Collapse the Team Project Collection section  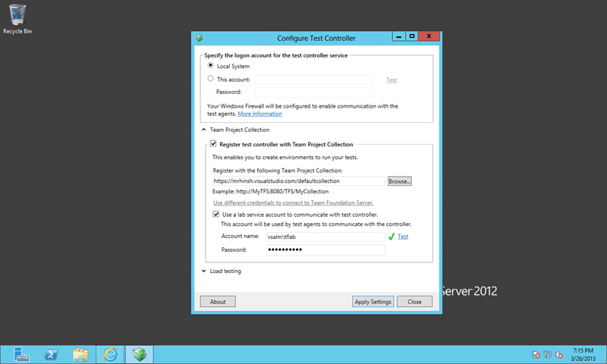pyautogui.click(x=203, y=130)
